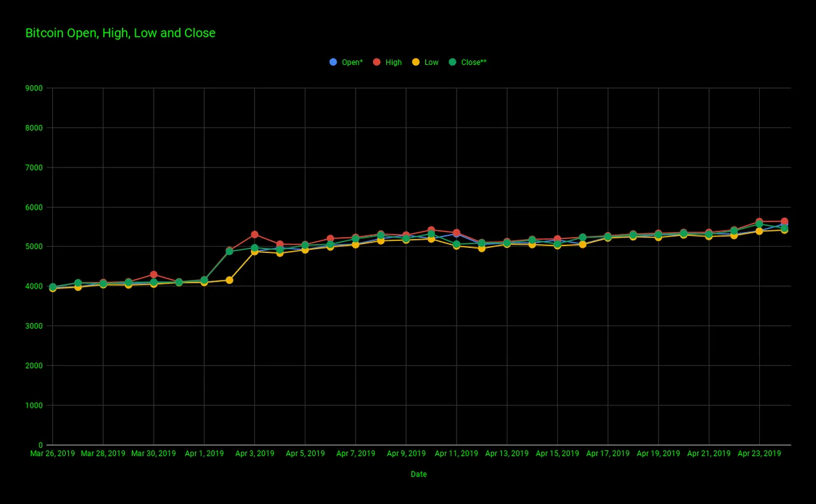Click the red High peak point on Apr 3
This screenshot has height=504, width=816.
[254, 234]
